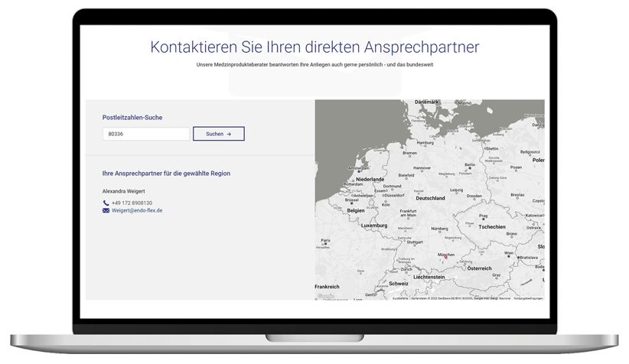The image size is (629, 364).
Task: Click the Suchen search button
Action: 219,134
